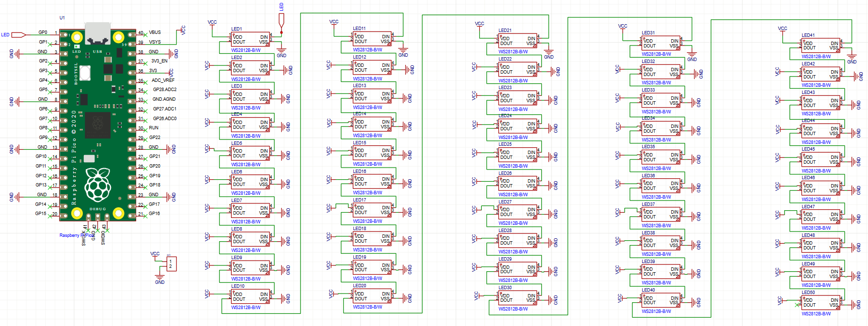The height and width of the screenshot is (326, 868).
Task: Select the WS2812B-B/W text under LED31
Action: coord(656,54)
